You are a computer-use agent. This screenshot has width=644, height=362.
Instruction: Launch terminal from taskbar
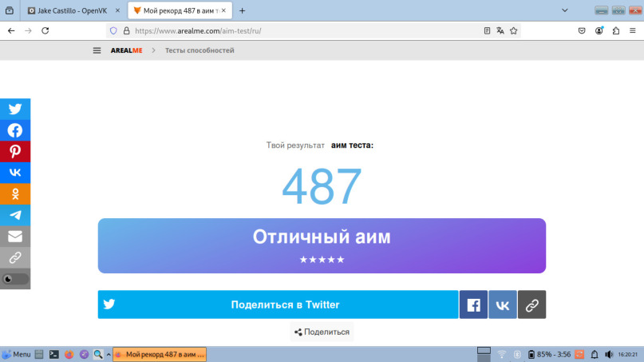pos(53,354)
